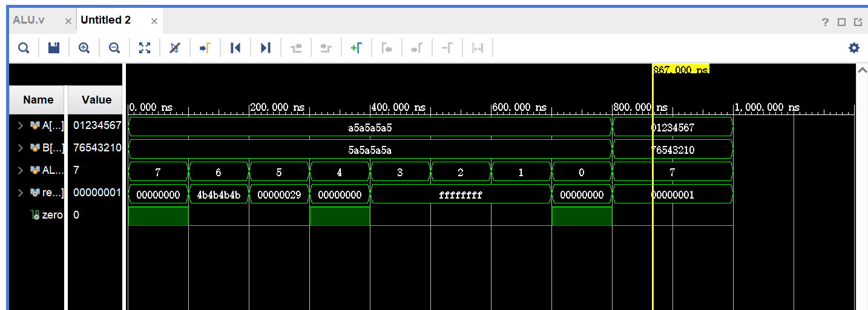The width and height of the screenshot is (868, 310).
Task: Zoom out of the waveform
Action: pyautogui.click(x=114, y=48)
